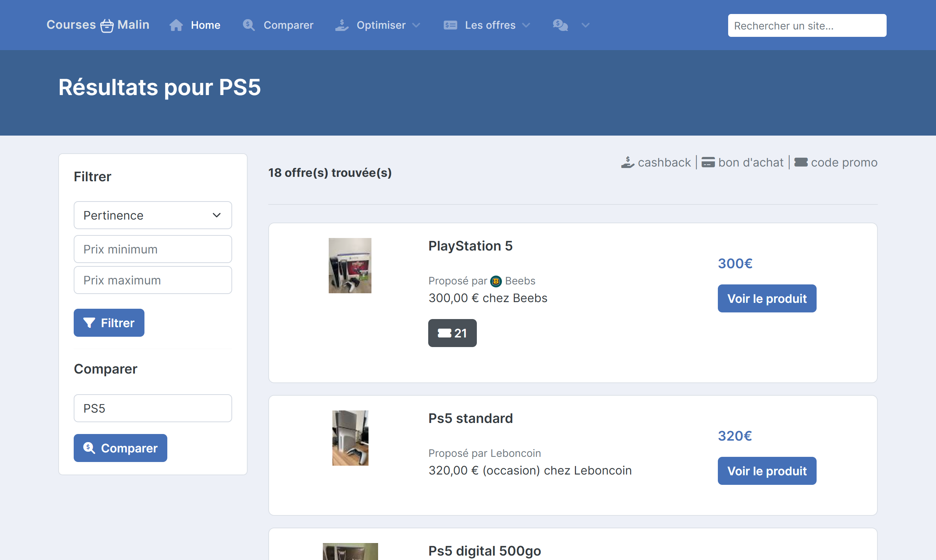This screenshot has height=560, width=936.
Task: Open the Home menu item
Action: pos(195,25)
